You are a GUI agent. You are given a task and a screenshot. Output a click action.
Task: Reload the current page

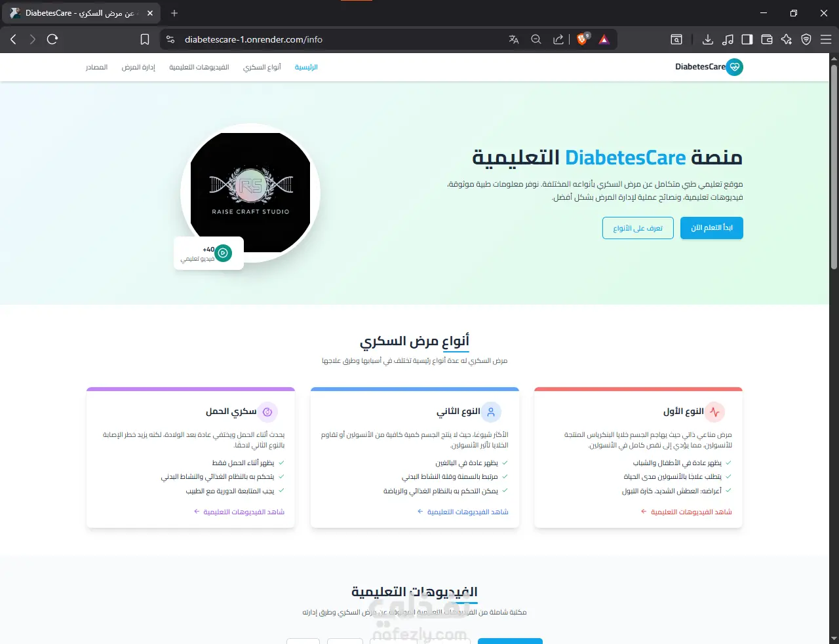click(52, 39)
